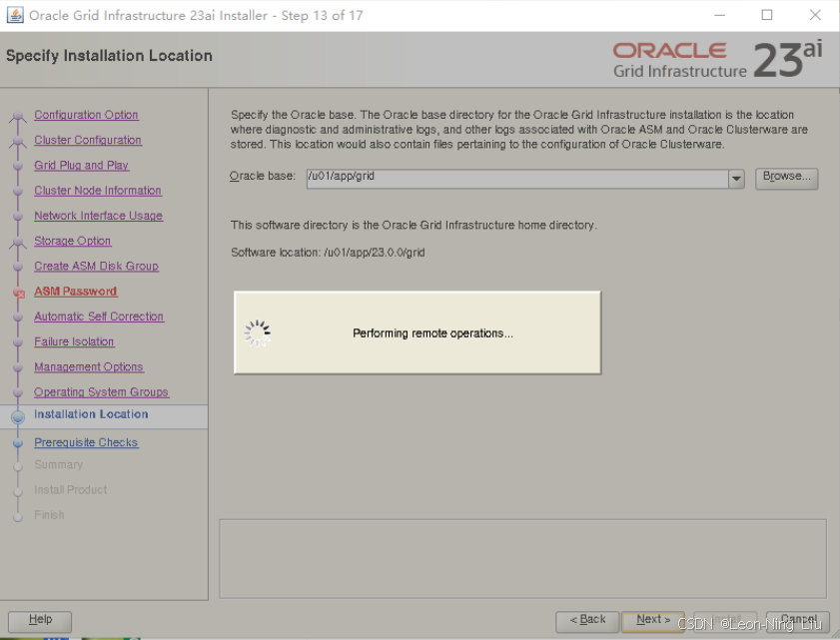The height and width of the screenshot is (640, 840).
Task: Open Create ASM Disk Group step
Action: (x=97, y=266)
